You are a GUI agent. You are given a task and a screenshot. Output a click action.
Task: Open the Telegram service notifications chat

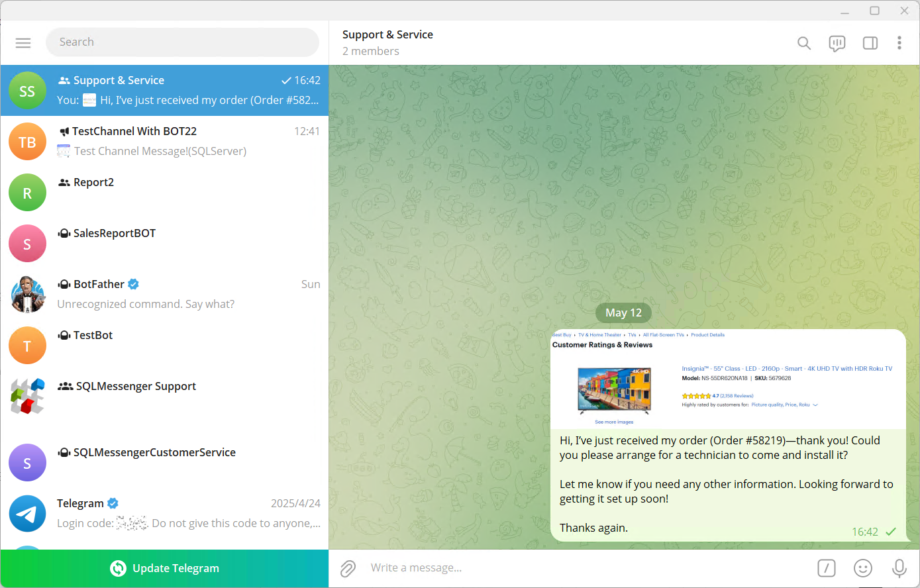pos(164,513)
